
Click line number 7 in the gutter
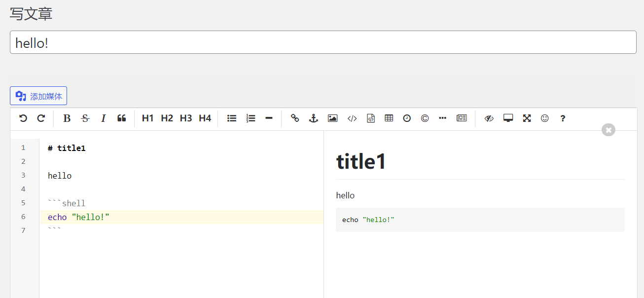23,231
